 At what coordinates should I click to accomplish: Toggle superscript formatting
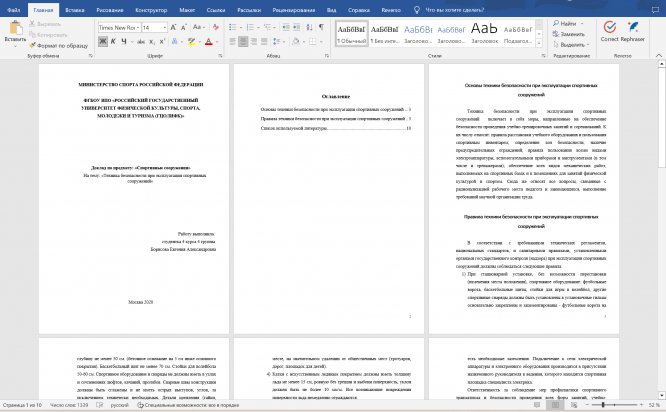coord(162,42)
